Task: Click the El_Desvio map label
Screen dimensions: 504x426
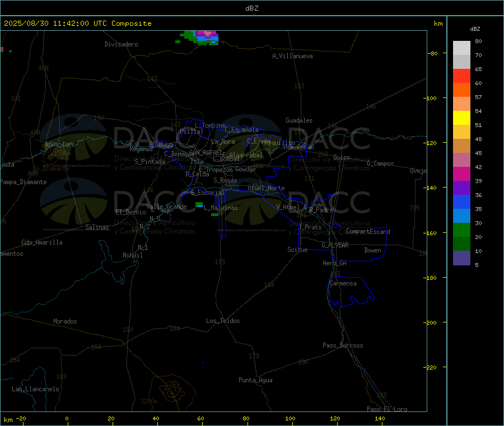Action: coord(131,212)
